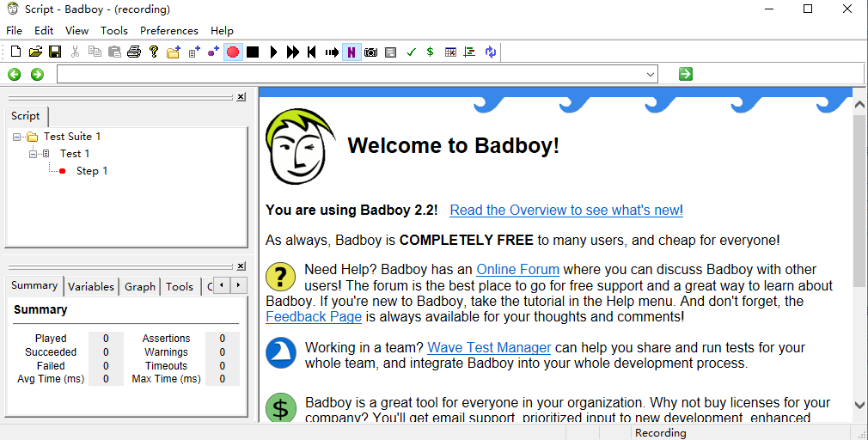The width and height of the screenshot is (868, 440).
Task: Open the Online Forum link
Action: 517,270
